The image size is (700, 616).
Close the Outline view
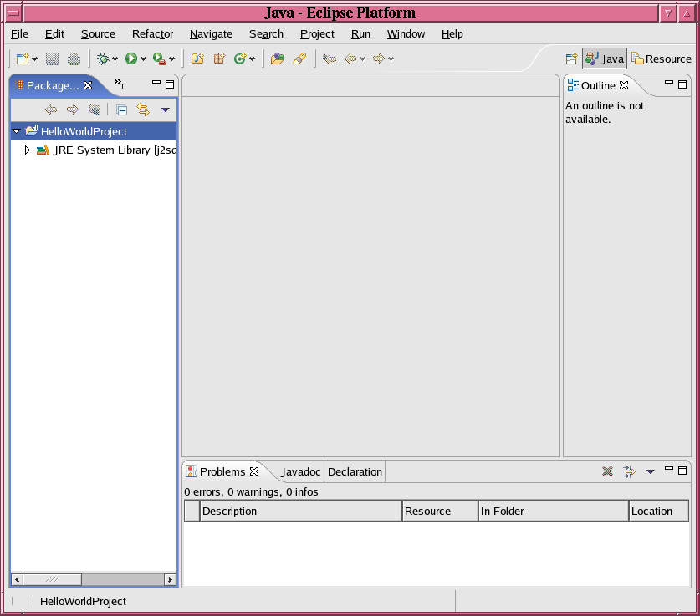tap(624, 85)
